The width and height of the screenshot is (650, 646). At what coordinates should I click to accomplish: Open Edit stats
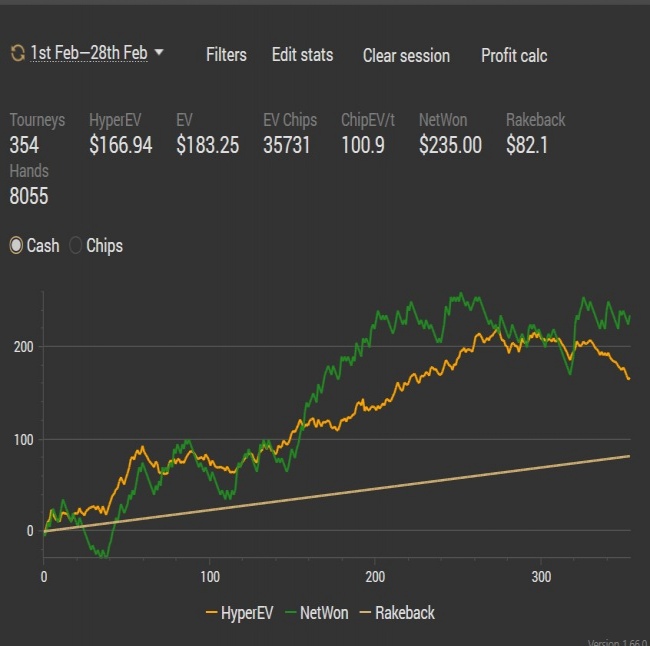[303, 55]
